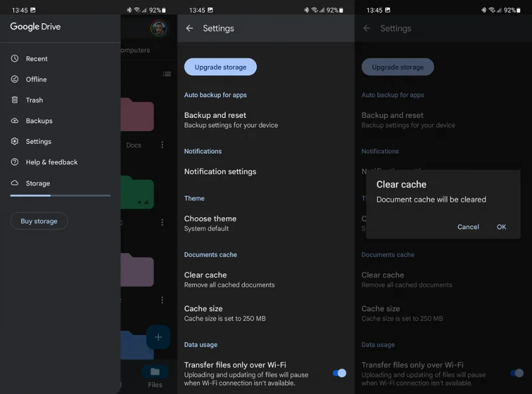Open the green starred shared folder
This screenshot has height=394, width=532.
(x=137, y=192)
